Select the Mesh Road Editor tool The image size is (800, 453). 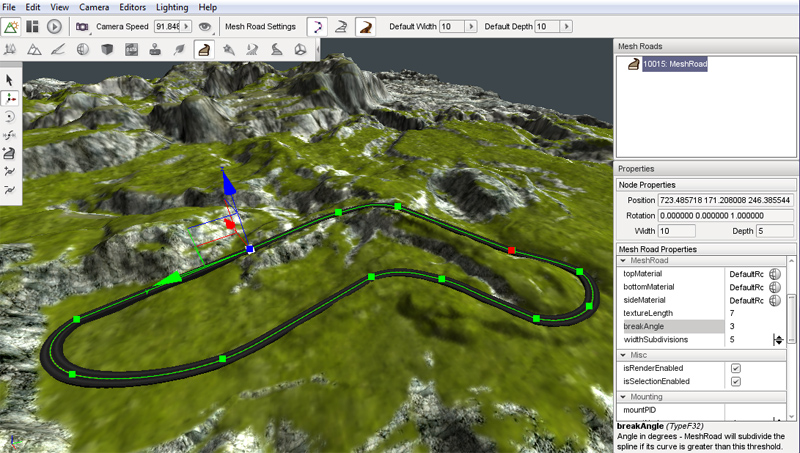[203, 49]
